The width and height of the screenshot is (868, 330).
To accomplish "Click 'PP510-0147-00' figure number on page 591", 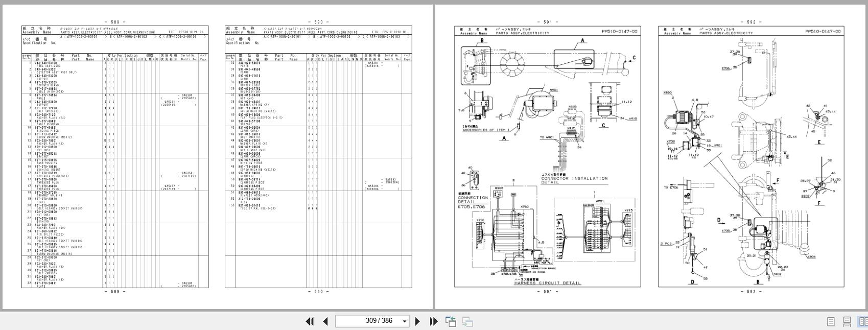I will [x=620, y=31].
